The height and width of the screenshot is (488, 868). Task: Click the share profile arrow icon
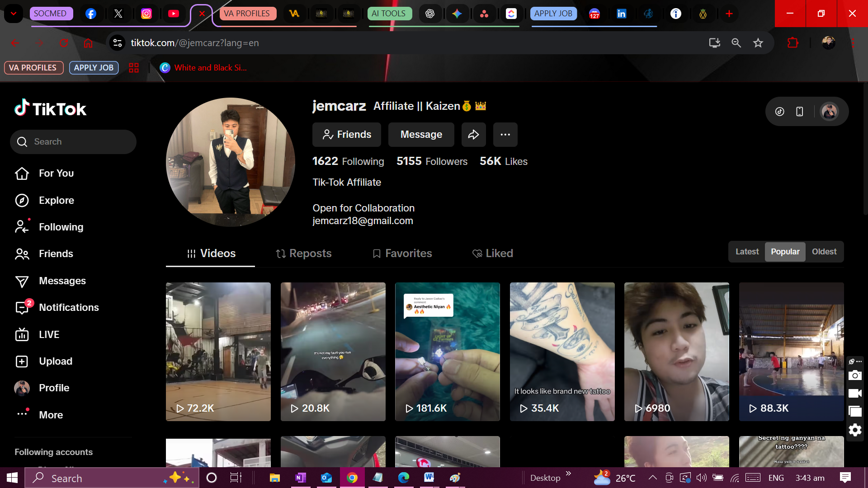click(x=473, y=135)
